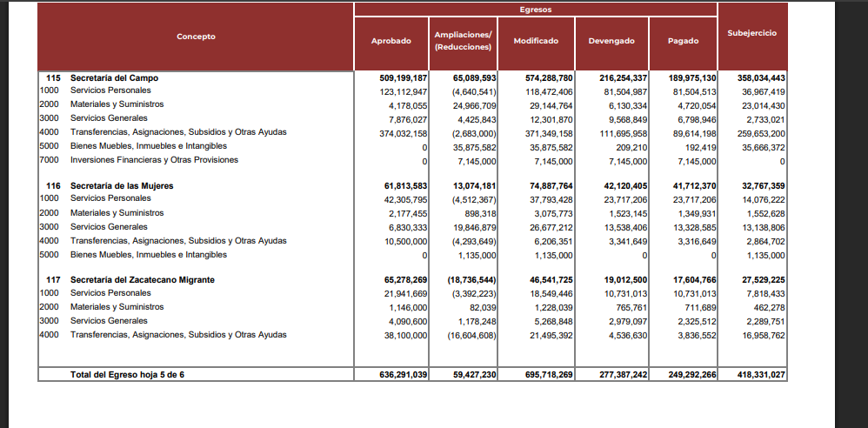Click the Pagado column header
Image resolution: width=868 pixels, height=428 pixels.
point(683,41)
